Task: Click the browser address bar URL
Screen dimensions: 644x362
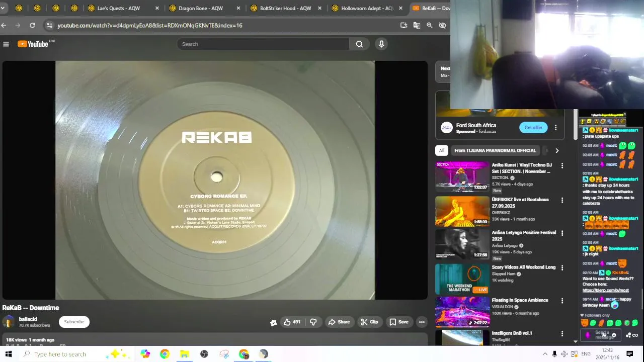Action: point(150,25)
